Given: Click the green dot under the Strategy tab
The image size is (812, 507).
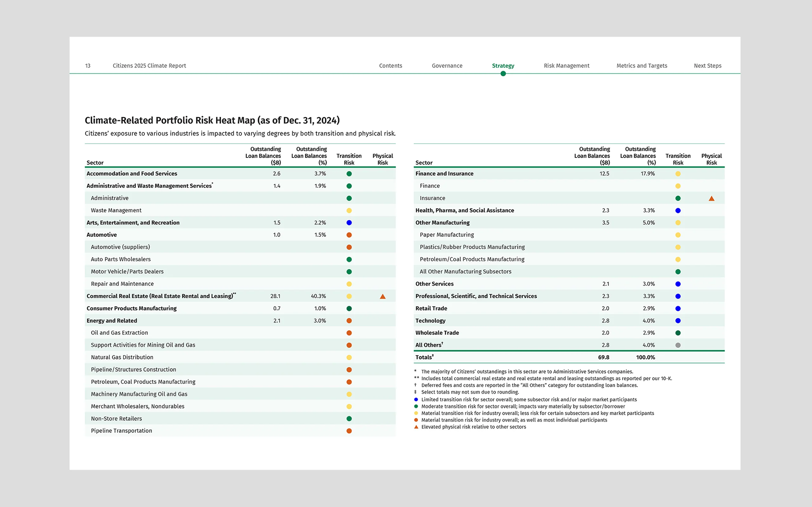Looking at the screenshot, I should (503, 74).
